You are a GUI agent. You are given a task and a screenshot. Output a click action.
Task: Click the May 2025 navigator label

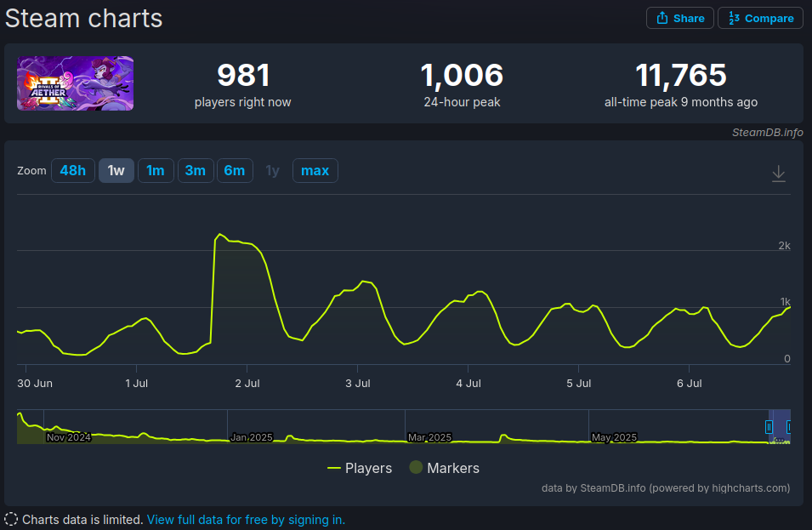pyautogui.click(x=614, y=438)
